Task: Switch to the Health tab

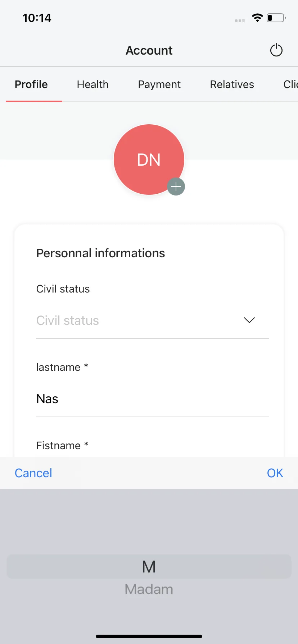Action: click(x=93, y=84)
